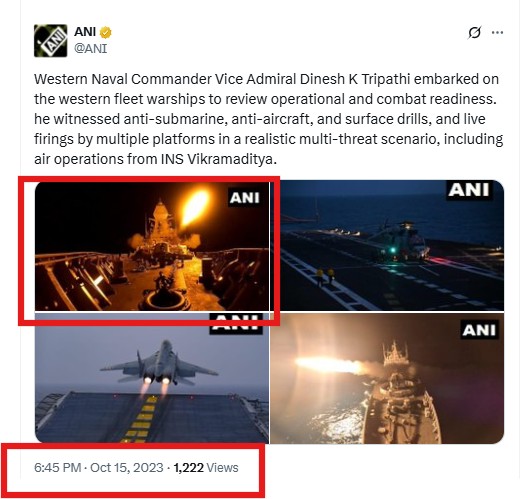The image size is (526, 499).
Task: Click ANI watermark on missile launch photo
Action: coord(479,330)
